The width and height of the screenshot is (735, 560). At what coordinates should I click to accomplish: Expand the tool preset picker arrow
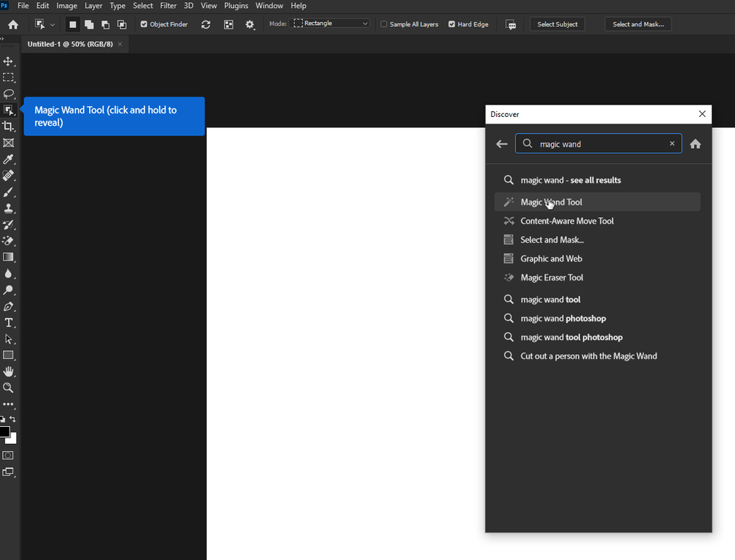click(52, 25)
